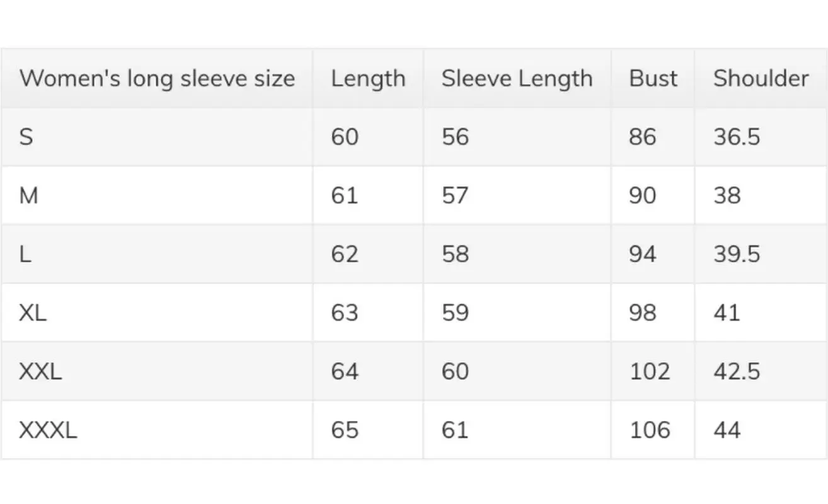Click the L size row label
Viewport: 828px width, 504px height.
click(x=25, y=254)
